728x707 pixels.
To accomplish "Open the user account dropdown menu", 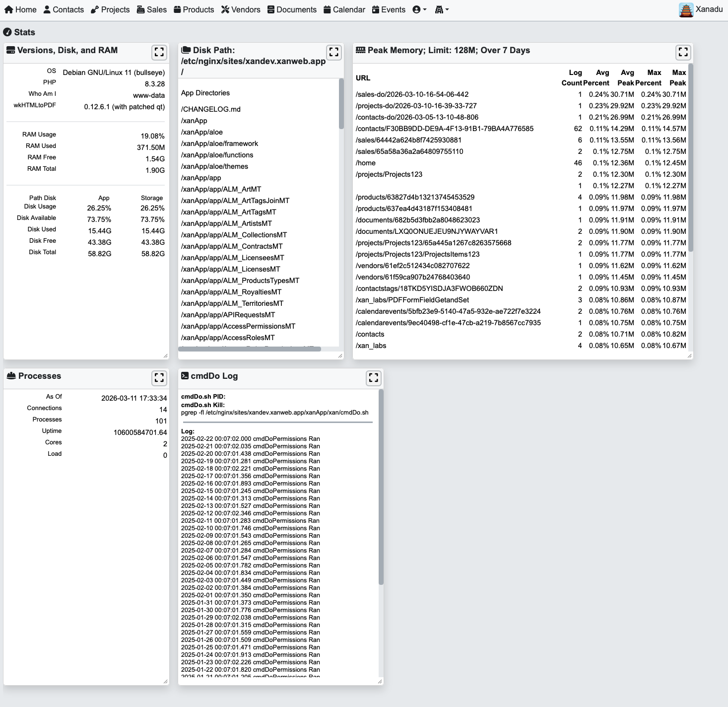I will click(419, 10).
